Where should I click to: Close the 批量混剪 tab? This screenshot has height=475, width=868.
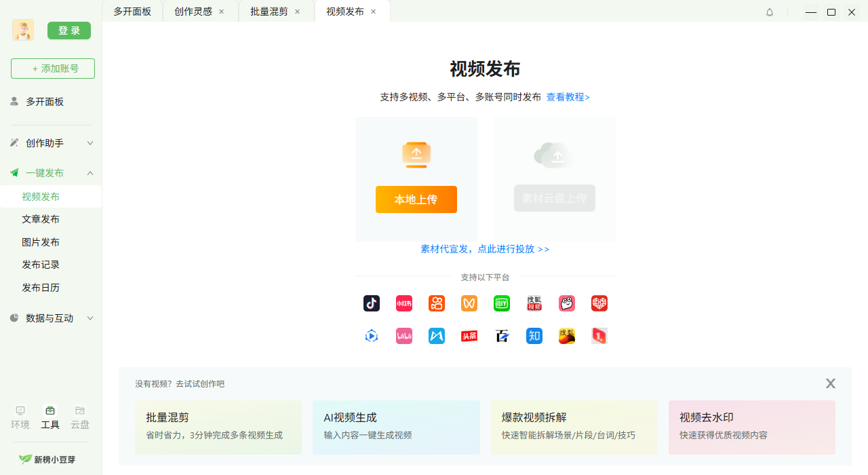point(297,12)
